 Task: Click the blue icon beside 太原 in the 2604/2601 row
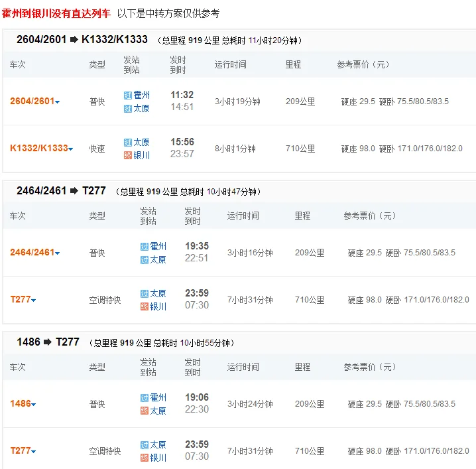(x=128, y=108)
